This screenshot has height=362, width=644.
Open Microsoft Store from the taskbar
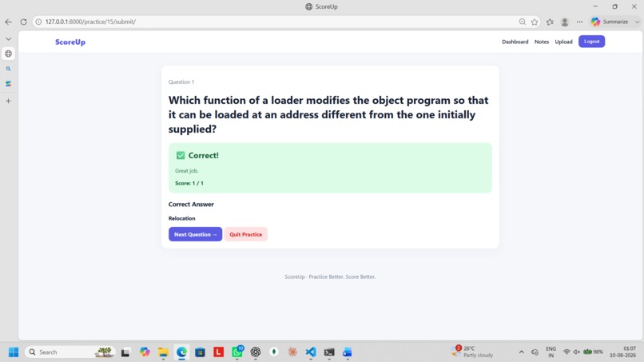(x=200, y=352)
